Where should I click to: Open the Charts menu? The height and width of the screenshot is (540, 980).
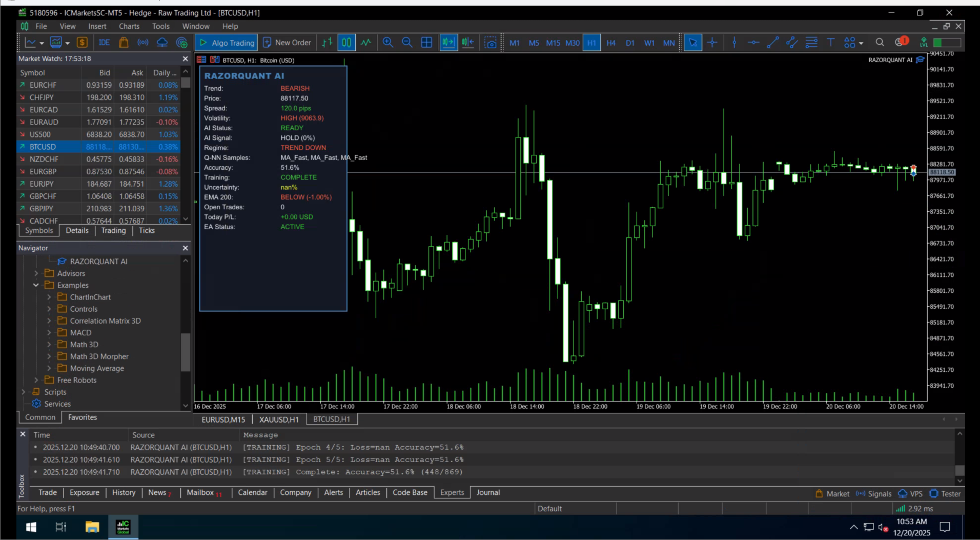[x=129, y=26]
